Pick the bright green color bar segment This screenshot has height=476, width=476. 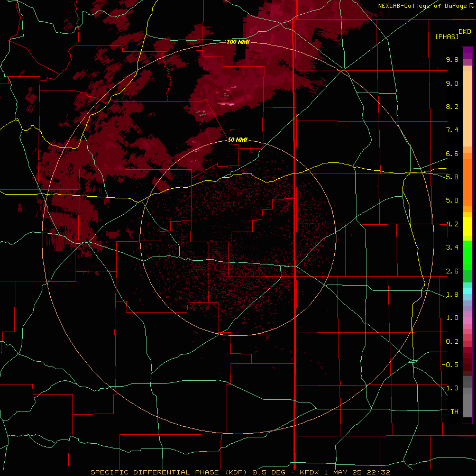[x=467, y=255]
